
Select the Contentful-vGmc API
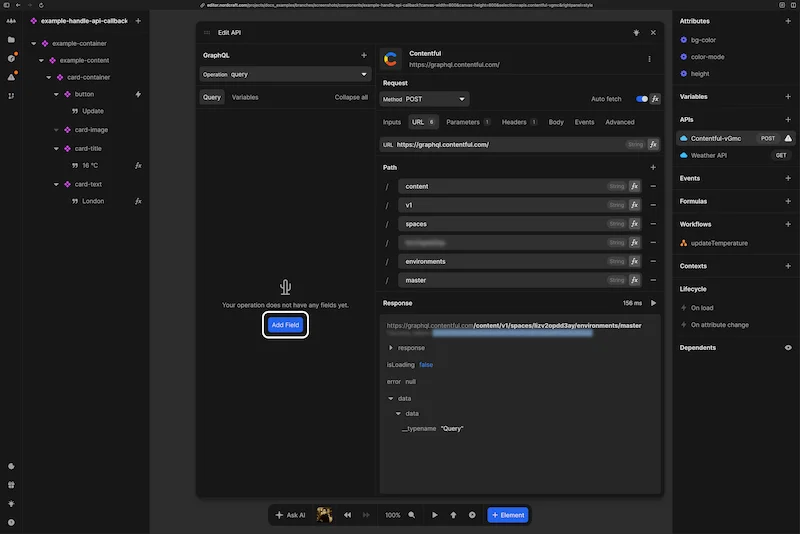(x=736, y=138)
